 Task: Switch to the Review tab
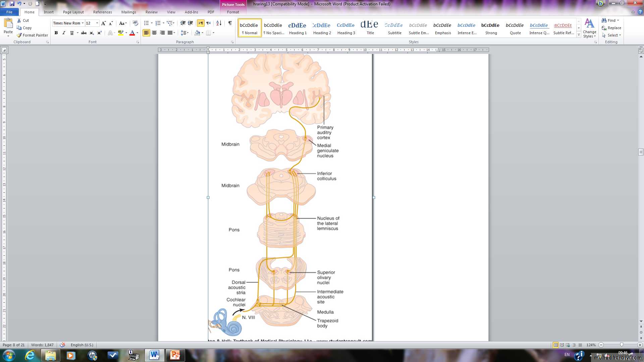coord(151,12)
